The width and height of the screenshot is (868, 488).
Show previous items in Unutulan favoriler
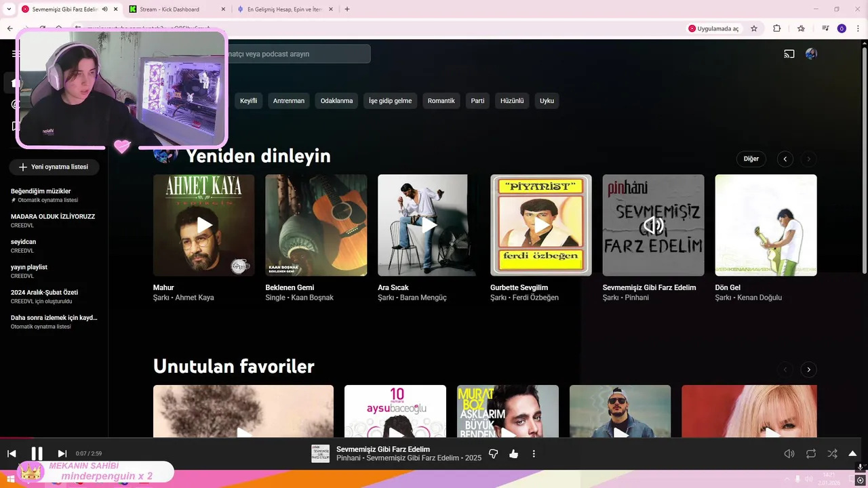point(785,369)
